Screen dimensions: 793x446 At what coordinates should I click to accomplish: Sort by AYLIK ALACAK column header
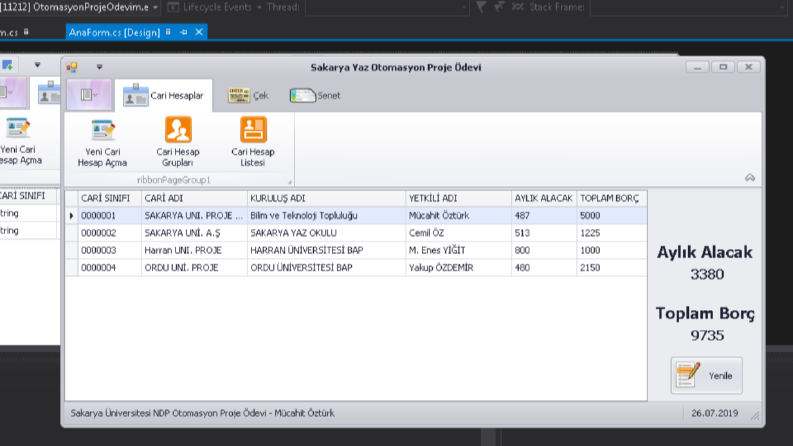544,198
